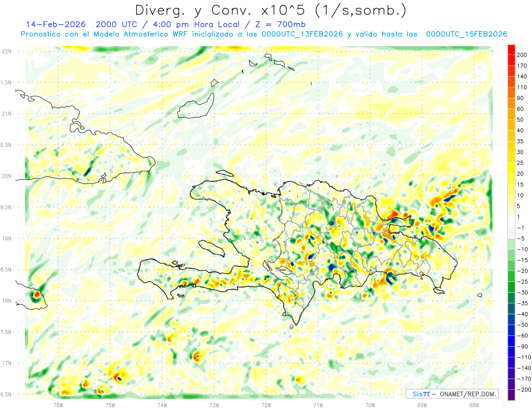Click the '-170' color bar label
This screenshot has height=411, width=532.
coord(524,379)
